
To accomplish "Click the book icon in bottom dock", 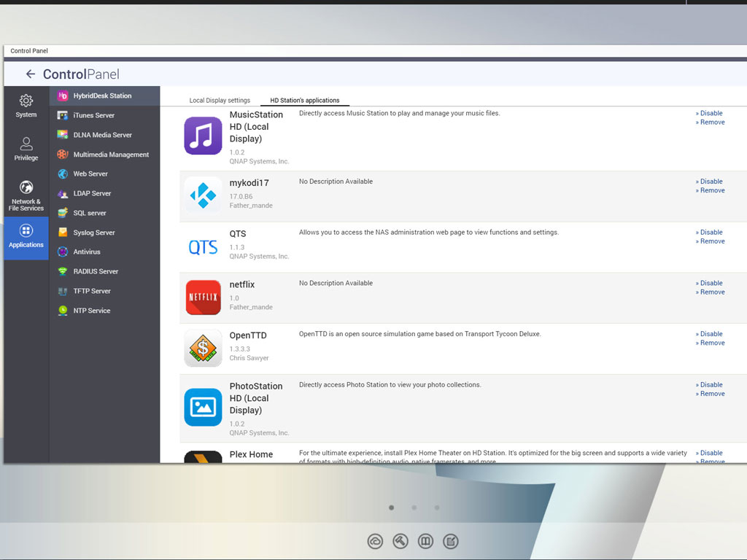I will (425, 542).
